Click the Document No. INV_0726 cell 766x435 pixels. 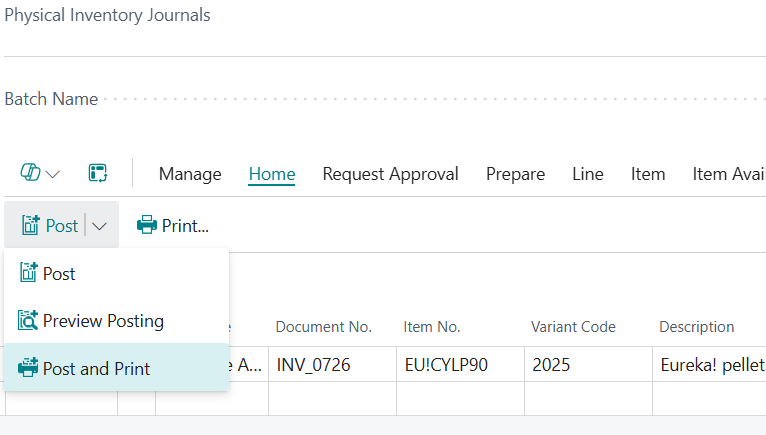[x=332, y=364]
